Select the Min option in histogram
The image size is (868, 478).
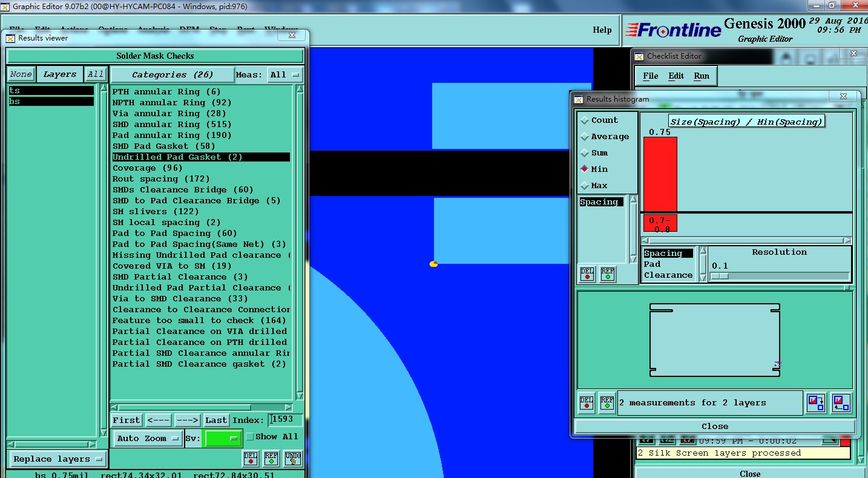(594, 169)
